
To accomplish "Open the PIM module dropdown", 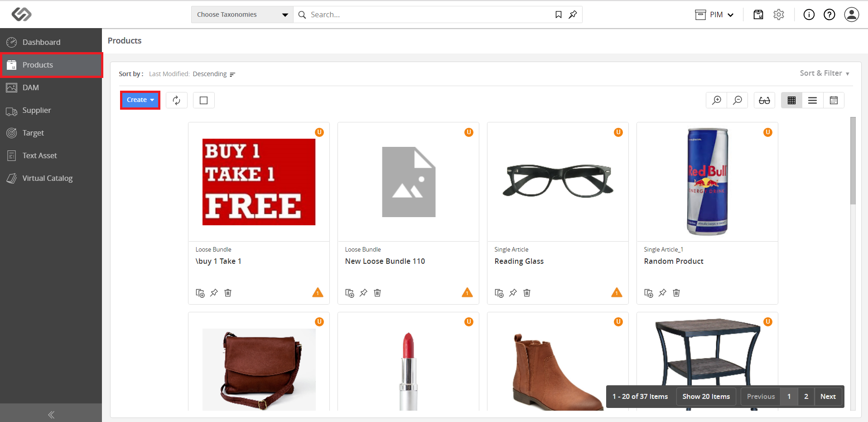I will (714, 15).
